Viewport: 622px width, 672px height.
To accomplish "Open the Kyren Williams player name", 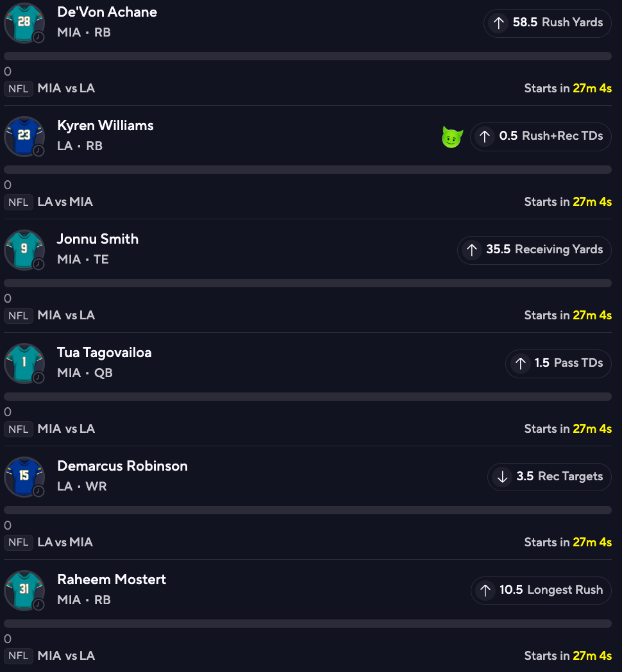I will coord(105,126).
